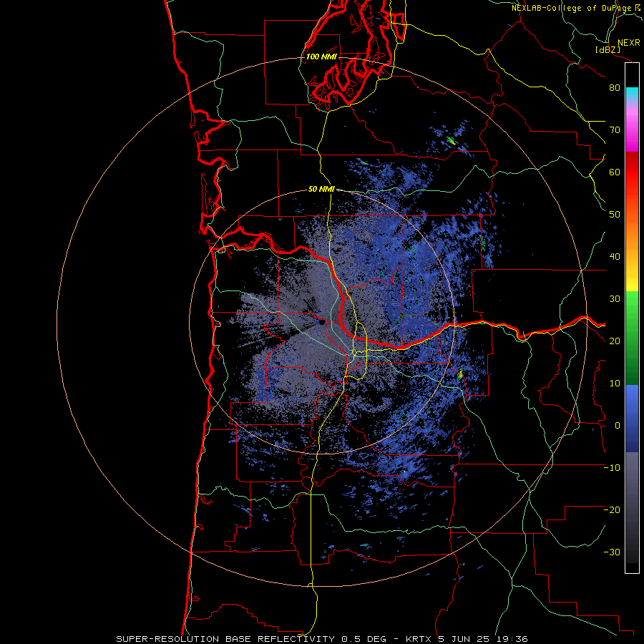Click the "50 NMI" range ring label
644x644 pixels.
tap(321, 190)
